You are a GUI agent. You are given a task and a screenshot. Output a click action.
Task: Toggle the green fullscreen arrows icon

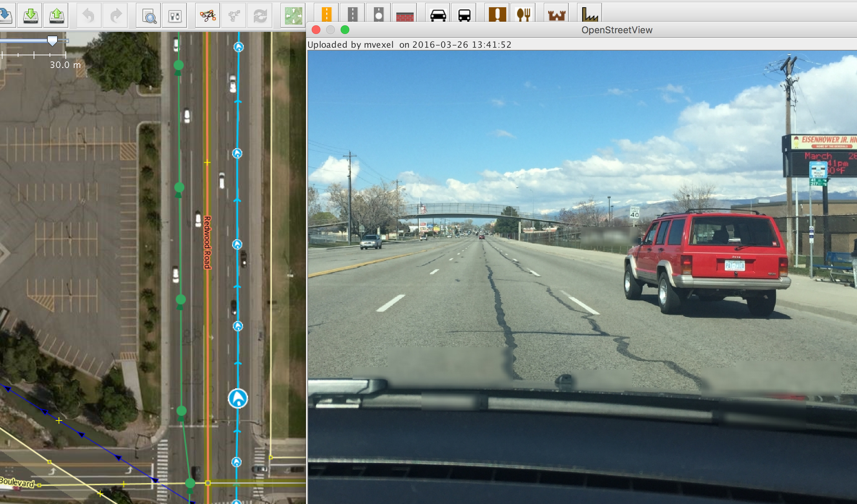pos(293,15)
